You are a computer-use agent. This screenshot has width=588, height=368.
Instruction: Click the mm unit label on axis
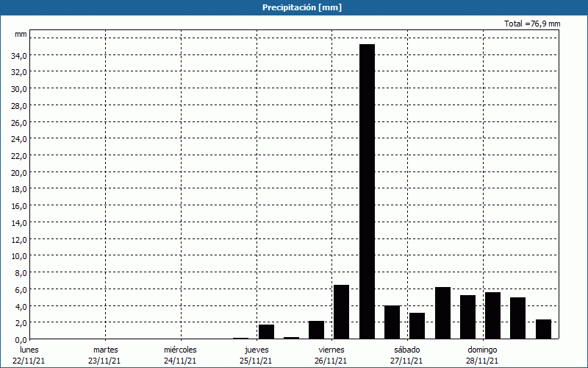tap(21, 34)
